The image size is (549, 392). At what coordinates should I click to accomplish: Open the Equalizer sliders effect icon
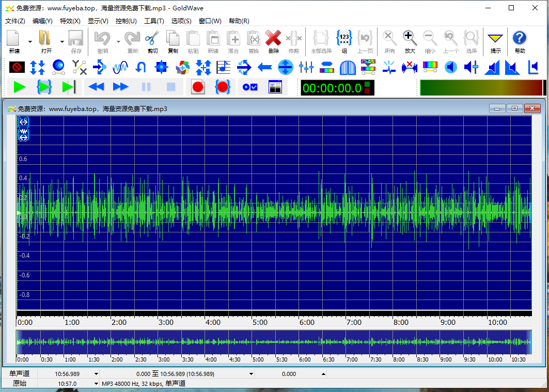click(x=306, y=67)
